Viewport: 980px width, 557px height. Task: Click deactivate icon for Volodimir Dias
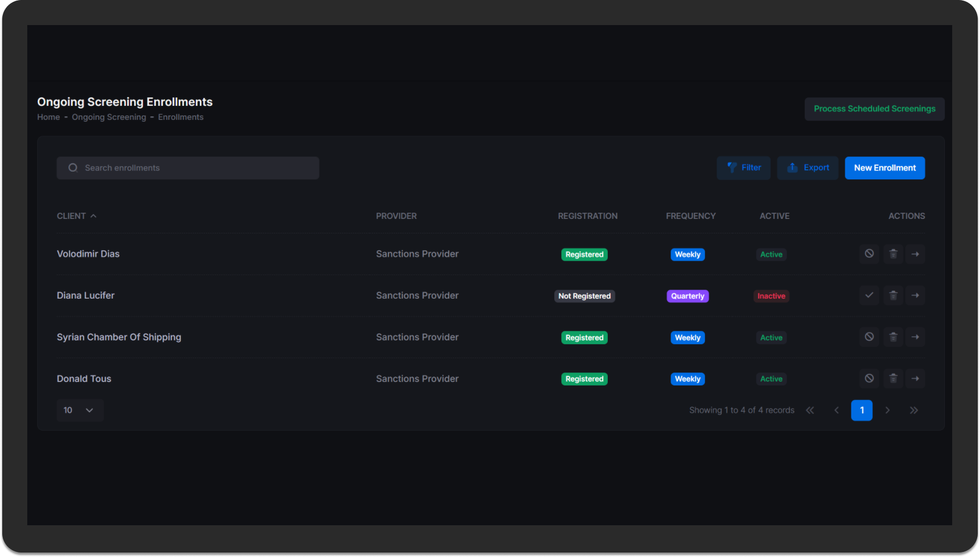pos(869,254)
